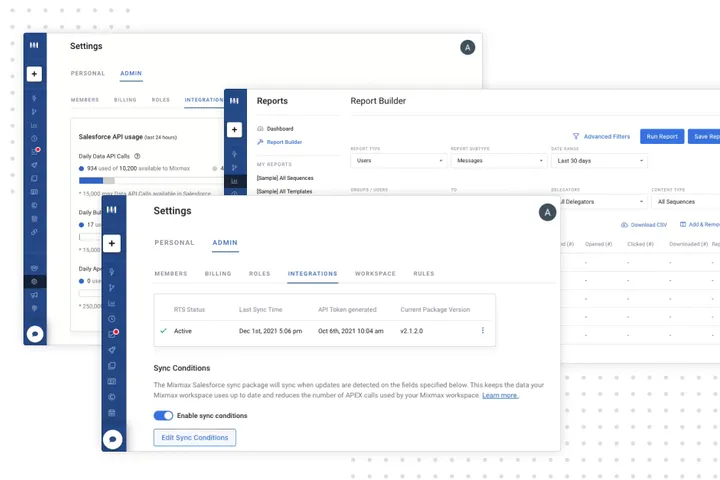Click the highlighted settings gear in back Settings sidebar
Viewport: 720px width, 480px height.
[34, 282]
